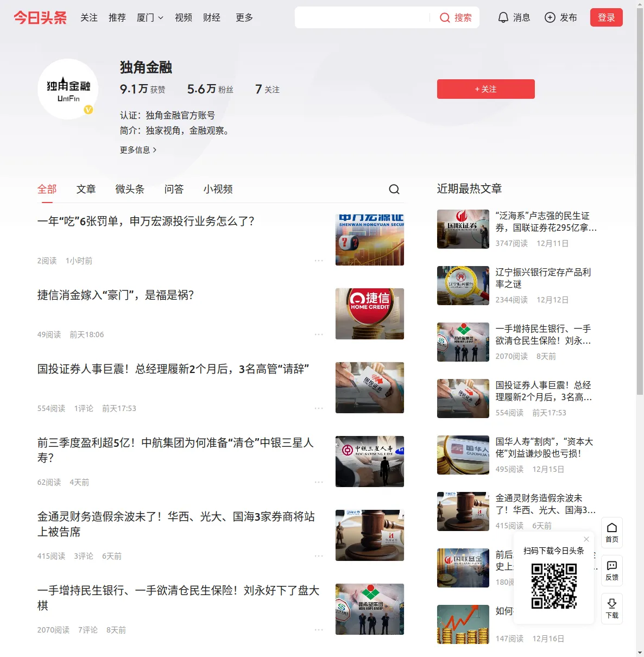Click the 9.1万 获赞 likes count

point(143,90)
